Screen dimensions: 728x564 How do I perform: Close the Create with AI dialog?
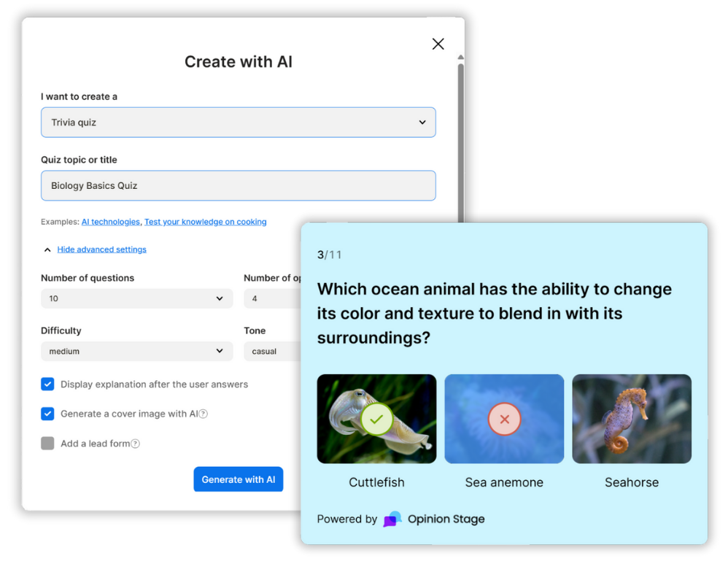click(438, 44)
